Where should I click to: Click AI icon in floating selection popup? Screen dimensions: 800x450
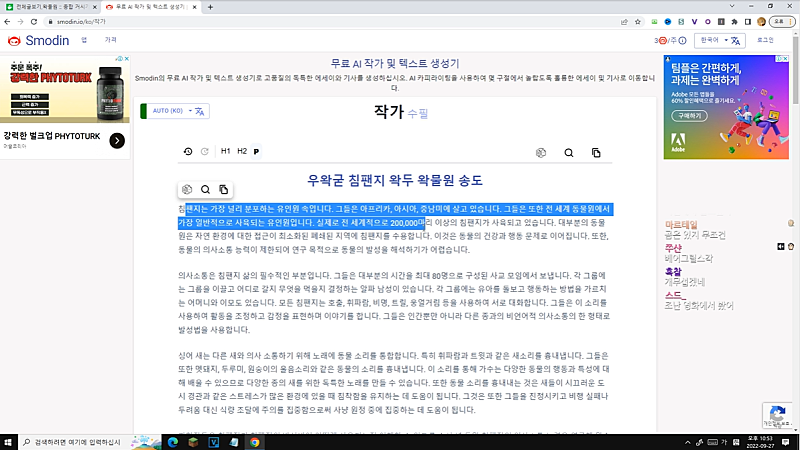187,189
